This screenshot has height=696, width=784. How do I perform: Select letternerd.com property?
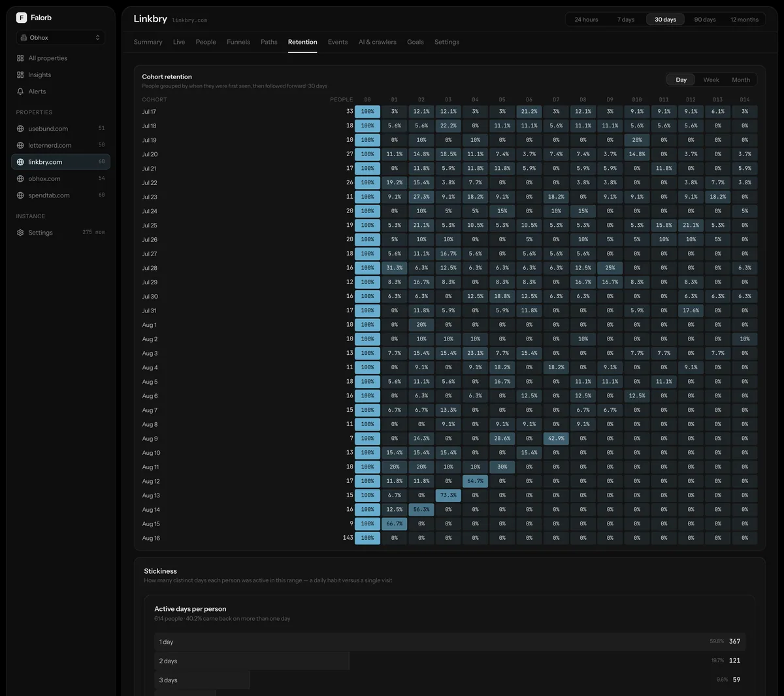(x=61, y=145)
